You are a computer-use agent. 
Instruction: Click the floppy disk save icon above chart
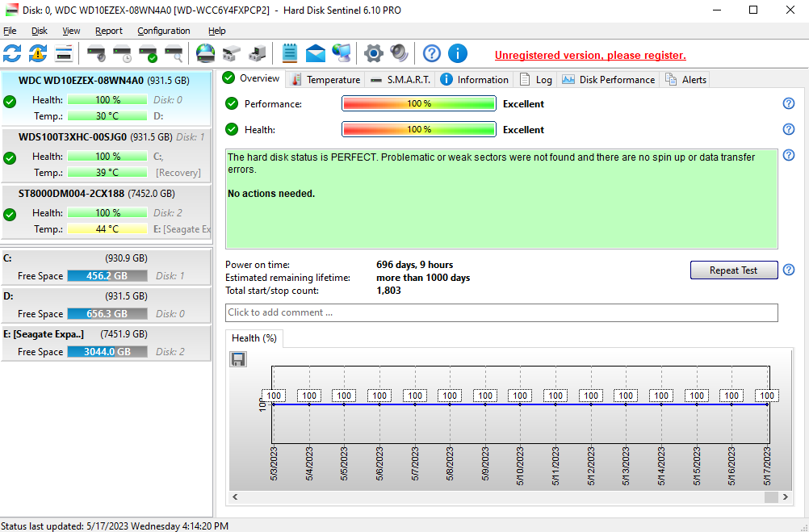pyautogui.click(x=238, y=359)
